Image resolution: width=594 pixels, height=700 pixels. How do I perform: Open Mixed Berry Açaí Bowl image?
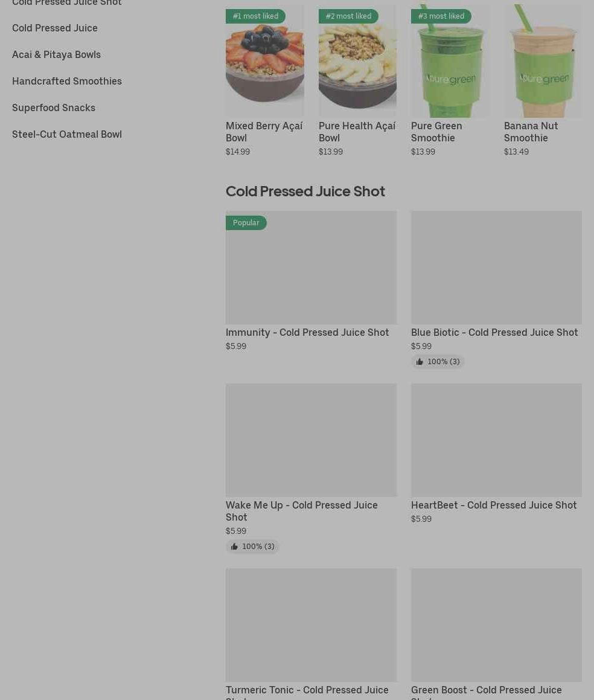click(x=264, y=61)
